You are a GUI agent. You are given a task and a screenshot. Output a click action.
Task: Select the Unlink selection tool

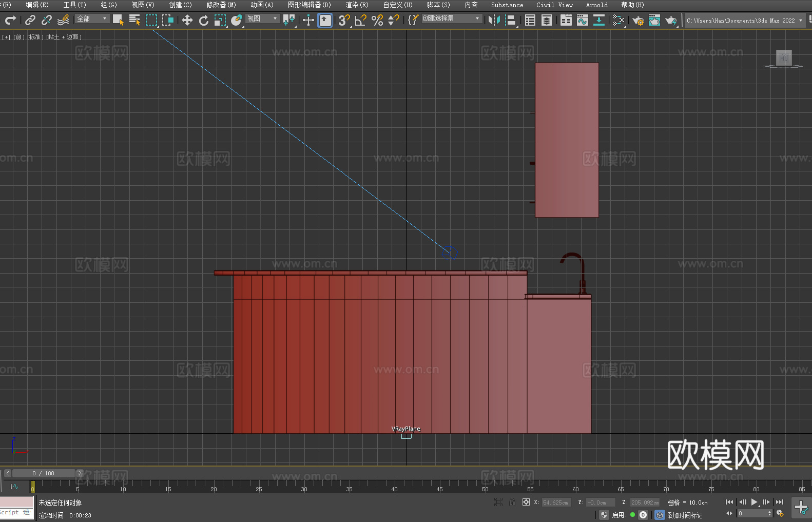tap(47, 20)
